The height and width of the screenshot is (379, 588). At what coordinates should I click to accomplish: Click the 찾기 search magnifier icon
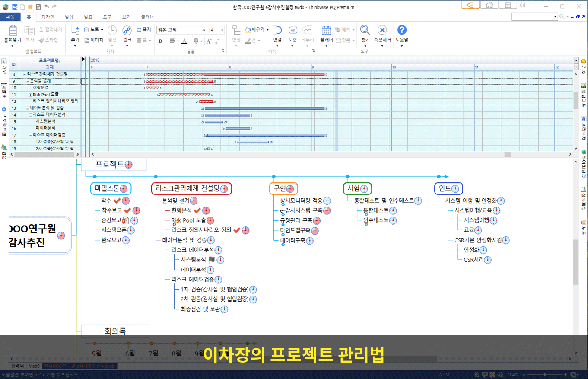(365, 30)
